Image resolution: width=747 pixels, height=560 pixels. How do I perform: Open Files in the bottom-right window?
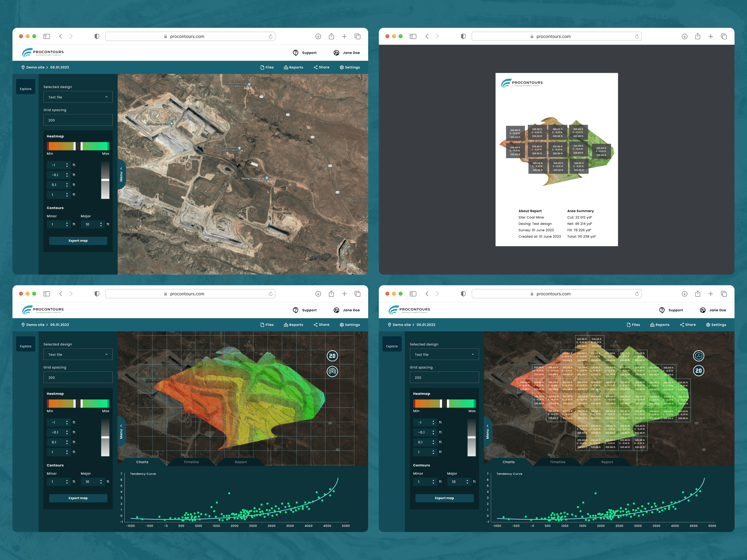[633, 325]
